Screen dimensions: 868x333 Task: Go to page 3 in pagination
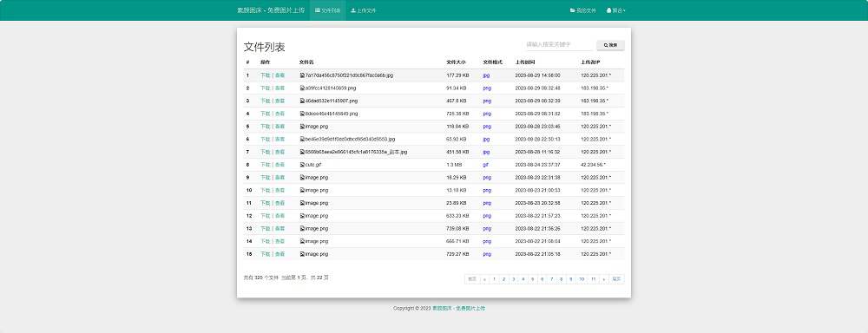click(x=514, y=279)
